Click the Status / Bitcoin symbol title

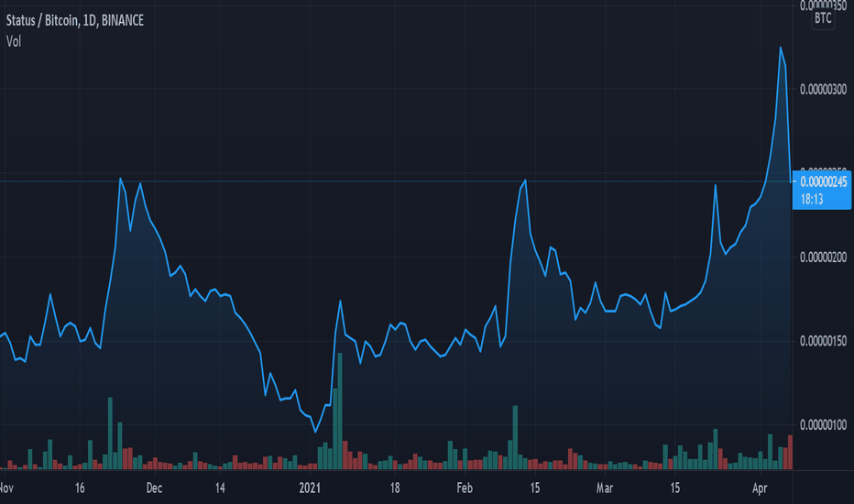[x=74, y=21]
